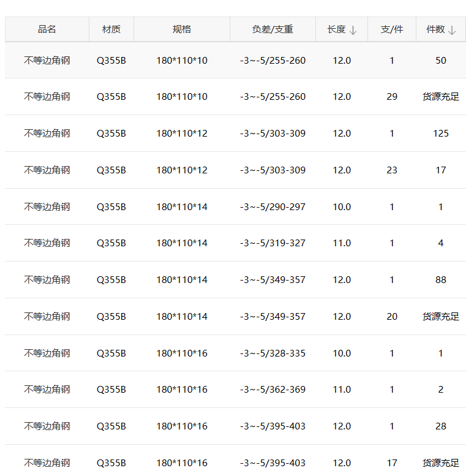This screenshot has height=476, width=466.
Task: Click 货源充足 in the 180*110*10 row
Action: [441, 97]
